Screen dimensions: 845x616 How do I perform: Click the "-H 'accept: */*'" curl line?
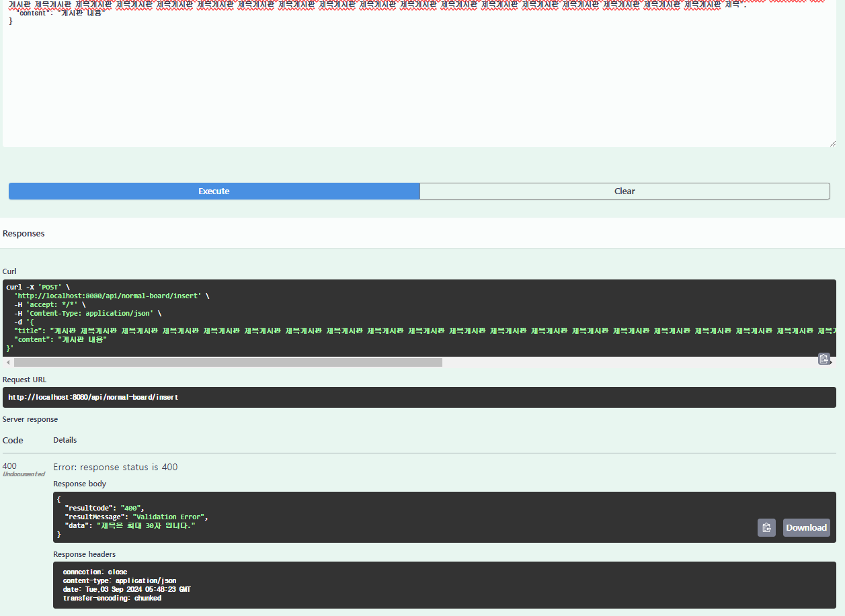[50, 304]
